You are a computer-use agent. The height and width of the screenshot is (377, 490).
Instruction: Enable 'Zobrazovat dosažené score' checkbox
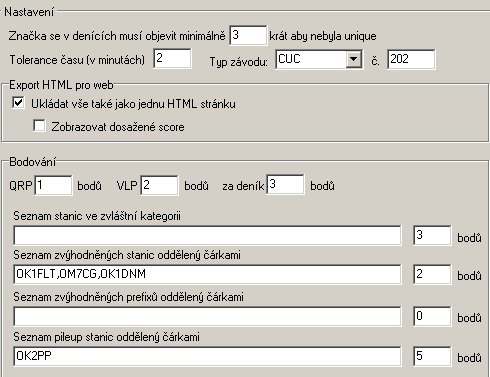tap(39, 126)
